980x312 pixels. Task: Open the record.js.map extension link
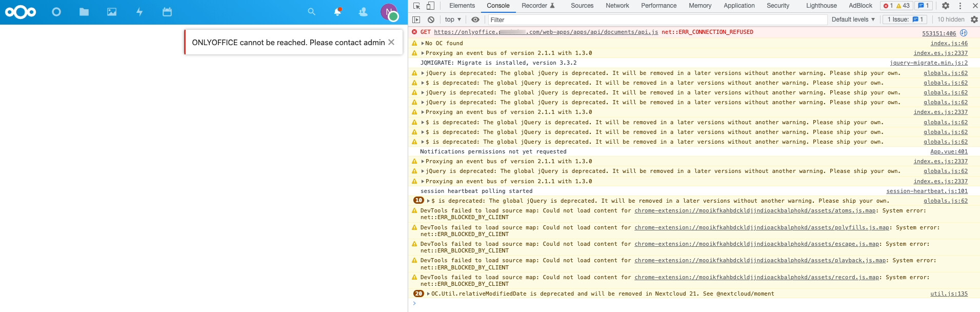(757, 278)
